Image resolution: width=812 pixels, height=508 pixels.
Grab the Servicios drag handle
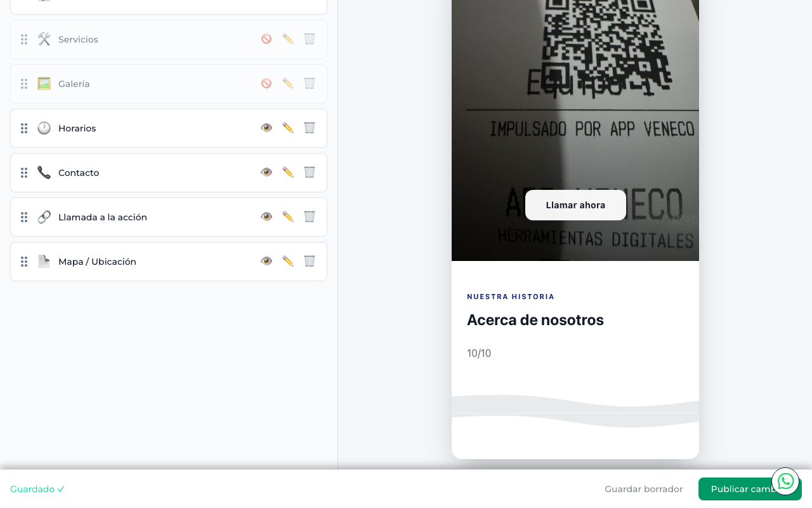[24, 39]
